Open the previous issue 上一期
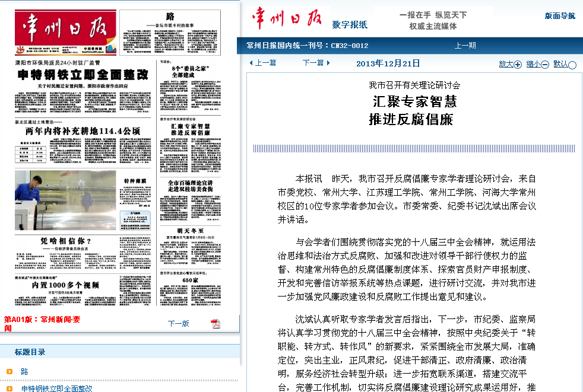Viewport: 583px width, 392px height. pyautogui.click(x=465, y=46)
